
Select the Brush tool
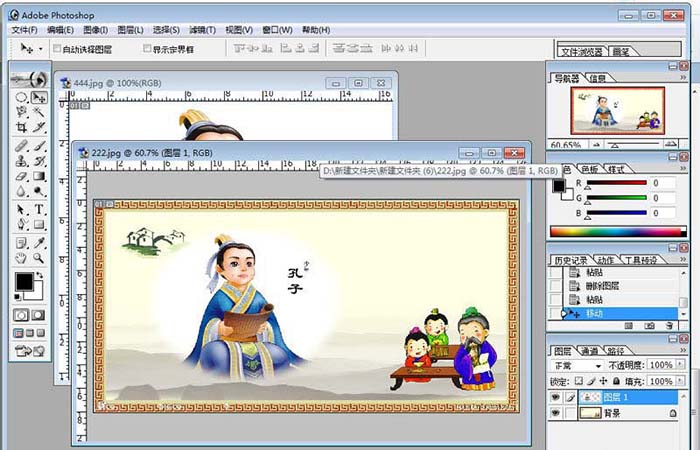pos(39,146)
